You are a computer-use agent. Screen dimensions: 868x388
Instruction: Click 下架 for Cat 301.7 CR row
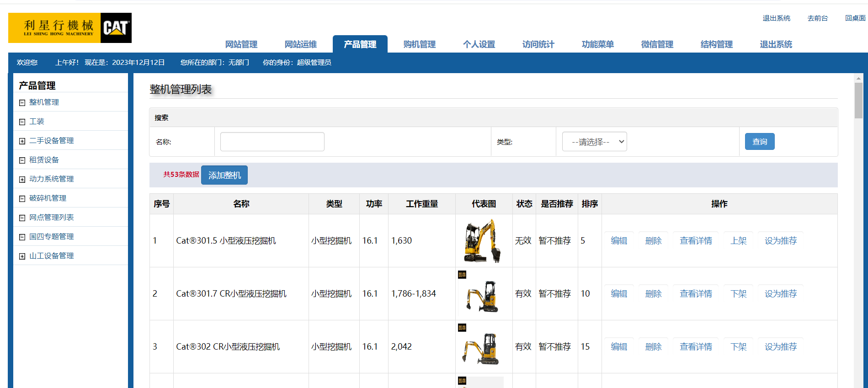[738, 293]
